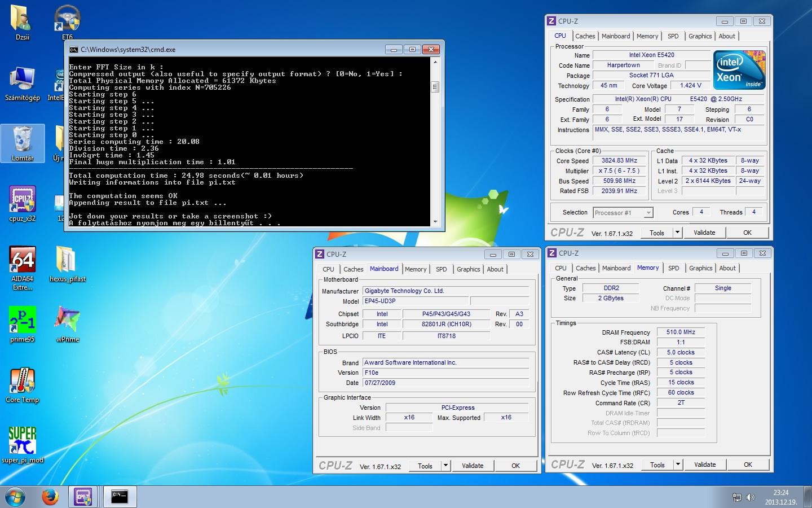The width and height of the screenshot is (812, 508).
Task: Launch Firefox from the taskbar
Action: click(x=50, y=496)
